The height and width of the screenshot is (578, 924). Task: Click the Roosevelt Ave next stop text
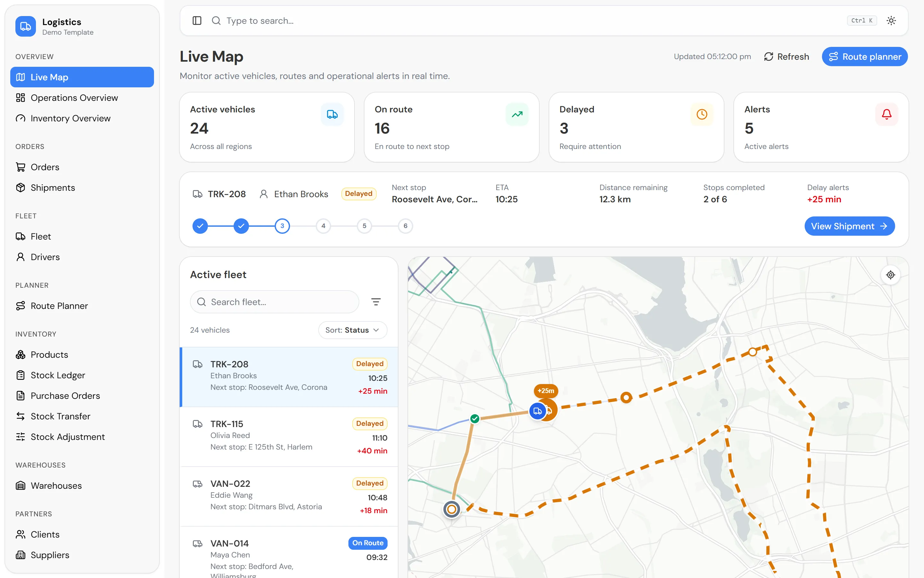coord(434,199)
